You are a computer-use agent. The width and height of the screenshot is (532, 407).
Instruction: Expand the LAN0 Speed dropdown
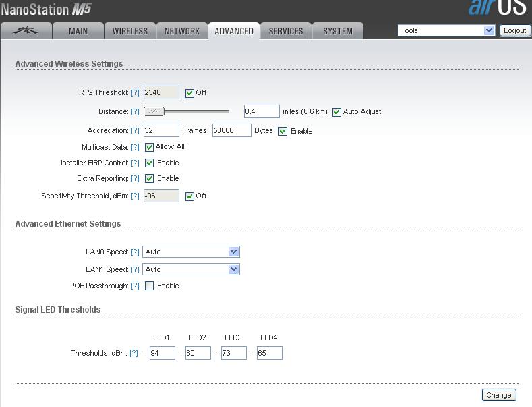pyautogui.click(x=191, y=252)
